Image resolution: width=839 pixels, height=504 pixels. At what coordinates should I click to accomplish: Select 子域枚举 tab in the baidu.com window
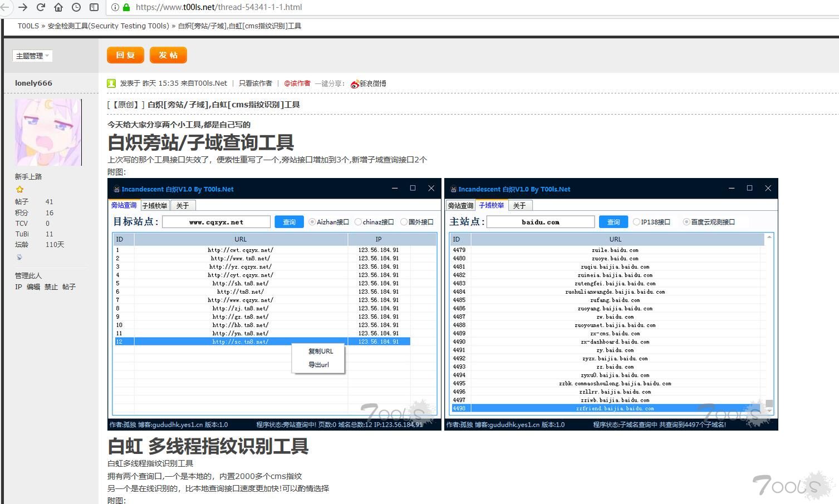coord(492,205)
